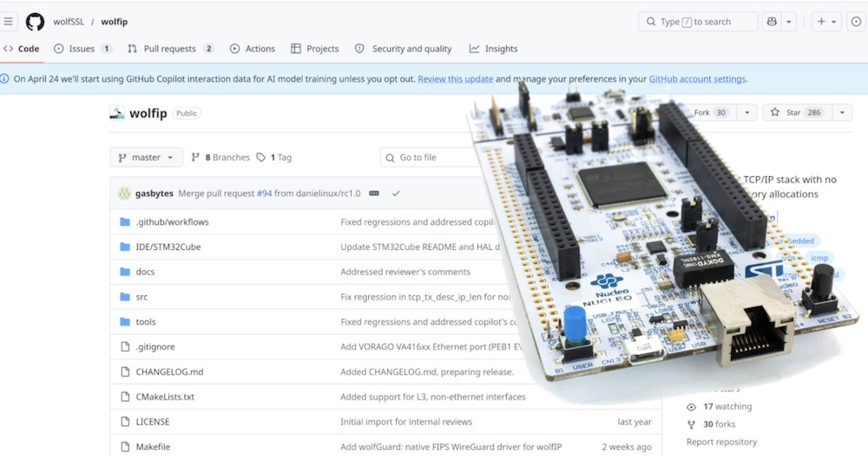Click the GitHub logo icon
Viewport: 868px width, 475px height.
(x=35, y=22)
